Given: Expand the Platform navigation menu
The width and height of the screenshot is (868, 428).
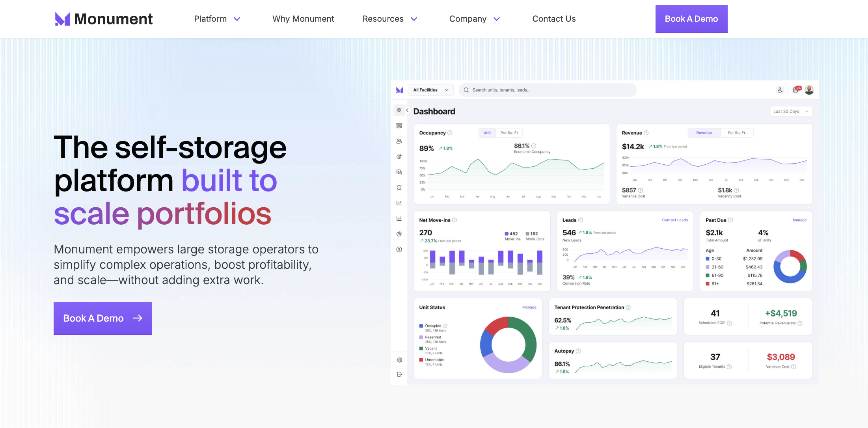Looking at the screenshot, I should pos(217,19).
